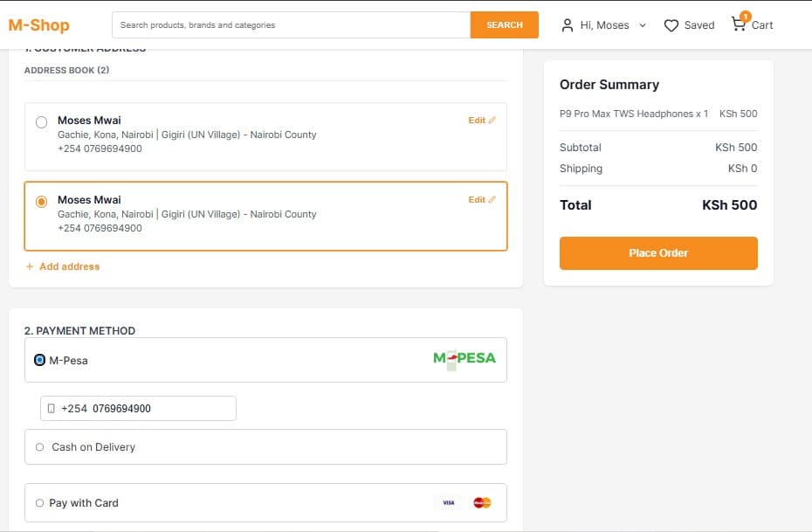Click the Place Order button
Viewport: 812px width, 532px height.
point(657,252)
